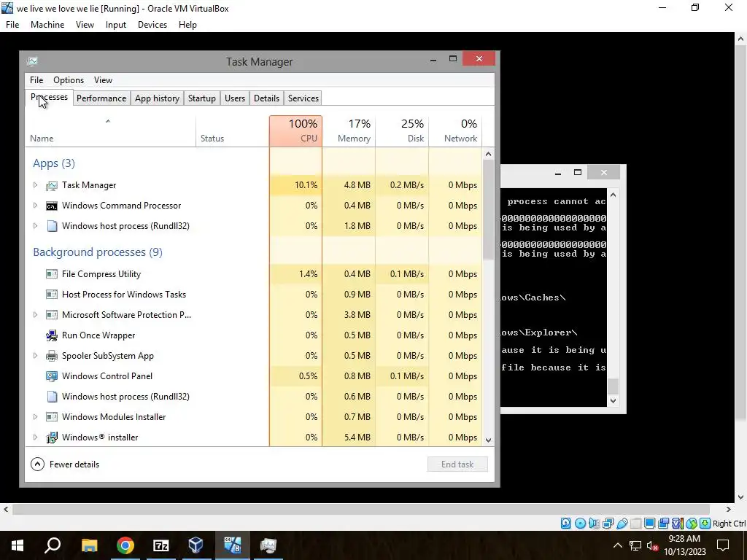Expand Windows Modules Installer row
The width and height of the screenshot is (747, 560).
(35, 416)
